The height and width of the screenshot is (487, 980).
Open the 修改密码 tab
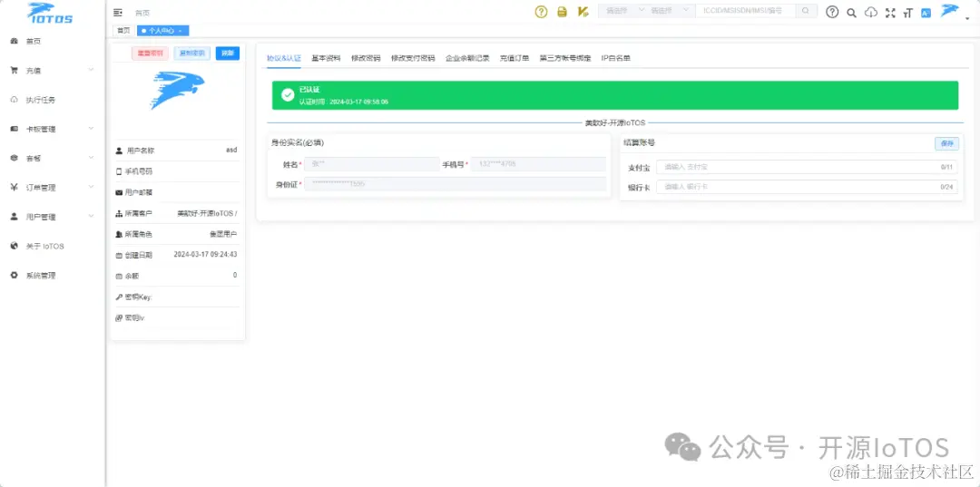pos(366,58)
